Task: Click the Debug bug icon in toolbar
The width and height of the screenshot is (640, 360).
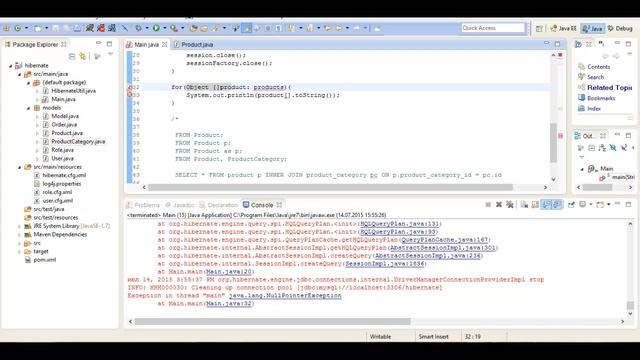Action: point(138,28)
